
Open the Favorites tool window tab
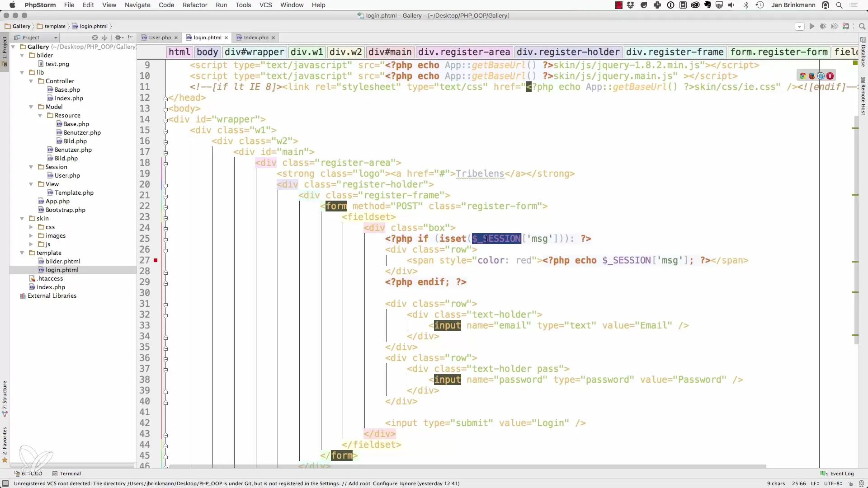point(5,445)
